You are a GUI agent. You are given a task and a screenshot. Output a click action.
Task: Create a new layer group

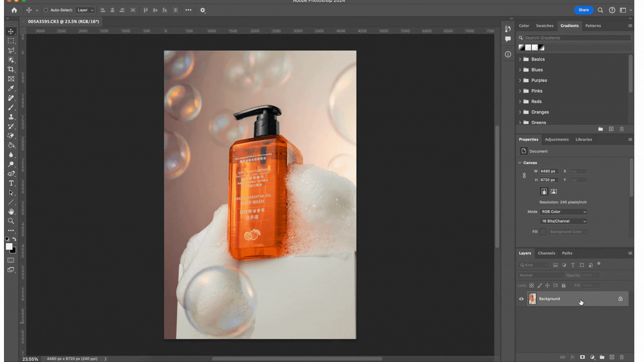602,357
